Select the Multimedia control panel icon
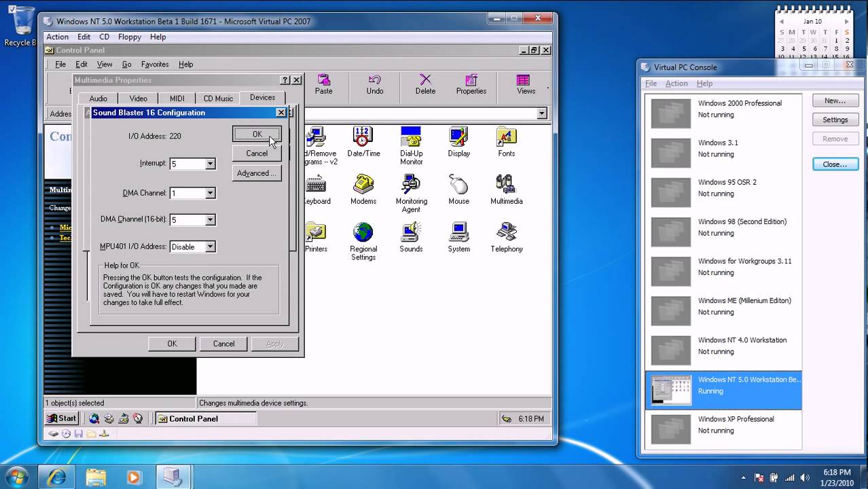 (x=506, y=189)
